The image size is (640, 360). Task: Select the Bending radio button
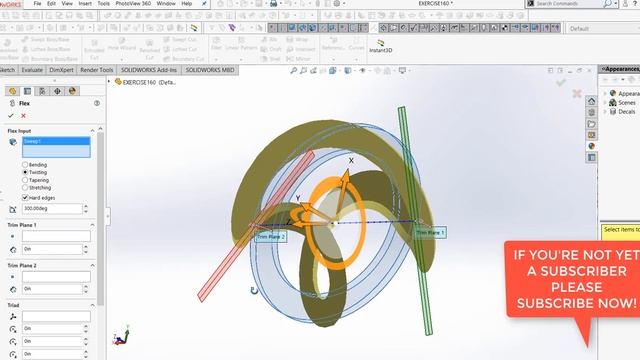25,164
